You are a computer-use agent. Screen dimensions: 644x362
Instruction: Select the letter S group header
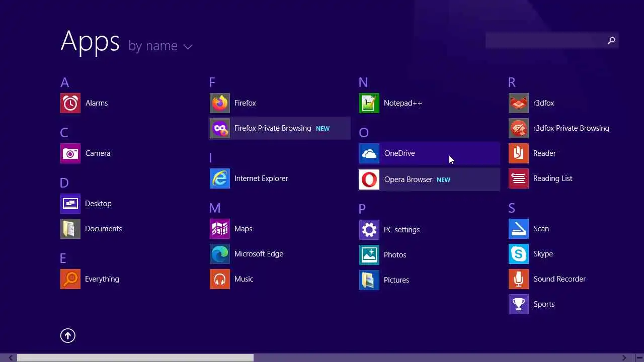point(512,208)
